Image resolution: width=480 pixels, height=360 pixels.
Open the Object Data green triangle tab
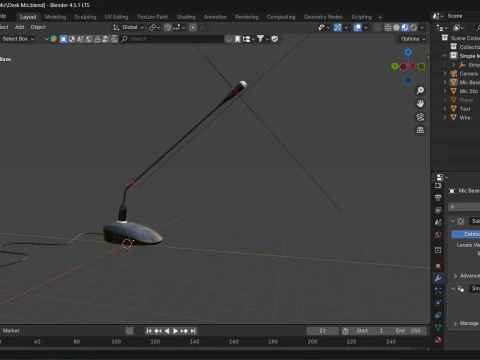click(x=438, y=327)
